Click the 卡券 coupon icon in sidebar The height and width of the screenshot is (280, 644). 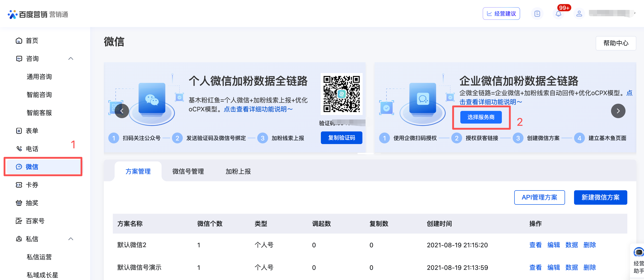(x=19, y=185)
